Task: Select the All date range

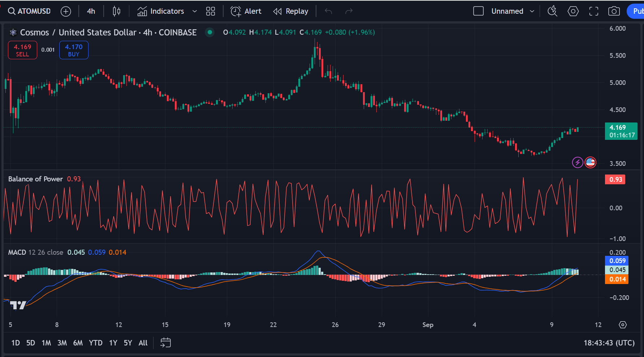Action: pos(143,343)
